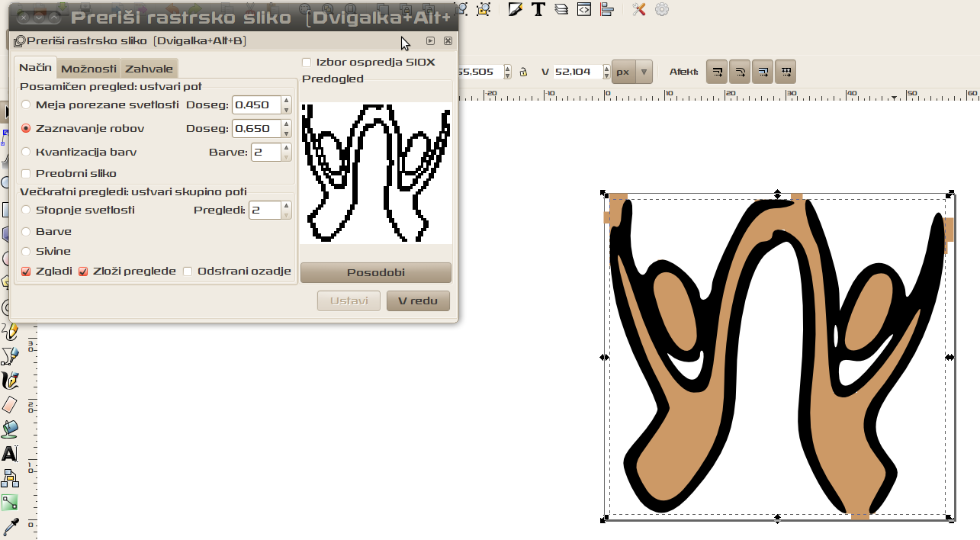Select the Color Dropper tool
Viewport: 980px width, 540px height.
coord(10,526)
